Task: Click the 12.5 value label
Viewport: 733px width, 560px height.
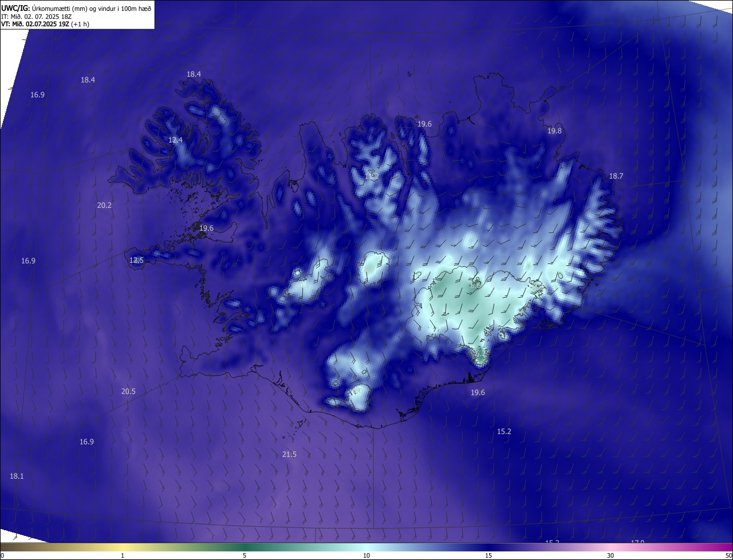Action: tap(136, 260)
